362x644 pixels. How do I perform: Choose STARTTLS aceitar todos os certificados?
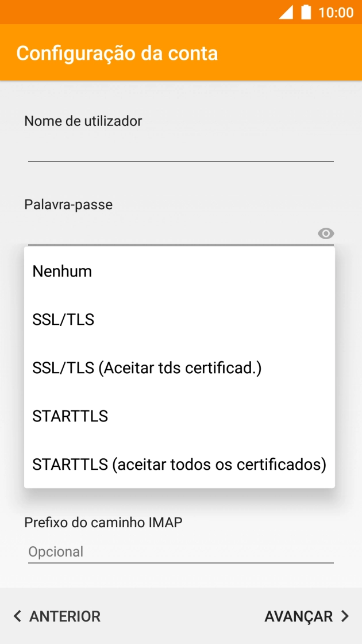pyautogui.click(x=179, y=464)
